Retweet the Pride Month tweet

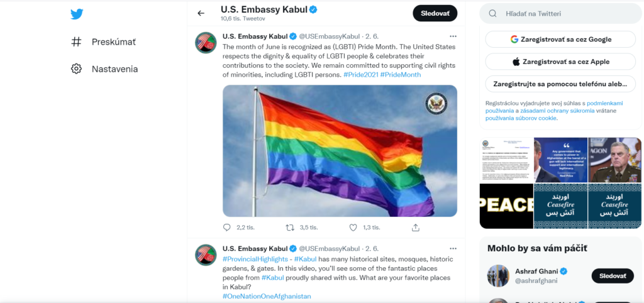[290, 228]
